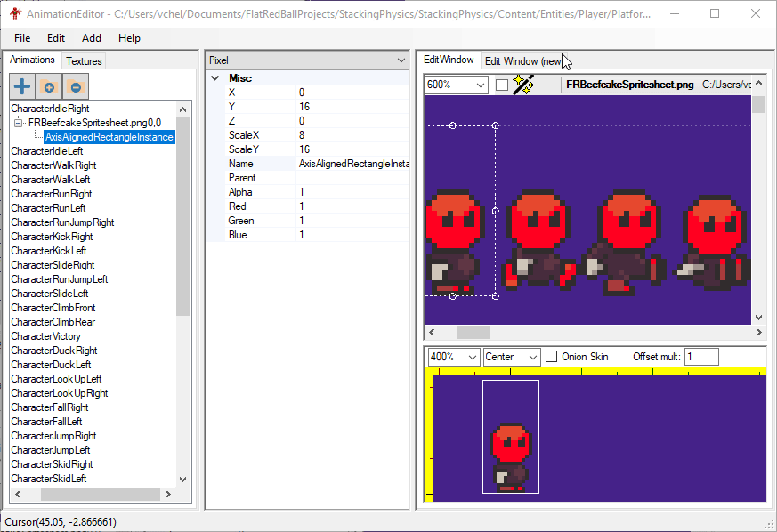This screenshot has width=777, height=532.
Task: Enable the Onion Skin checkbox
Action: (x=552, y=357)
